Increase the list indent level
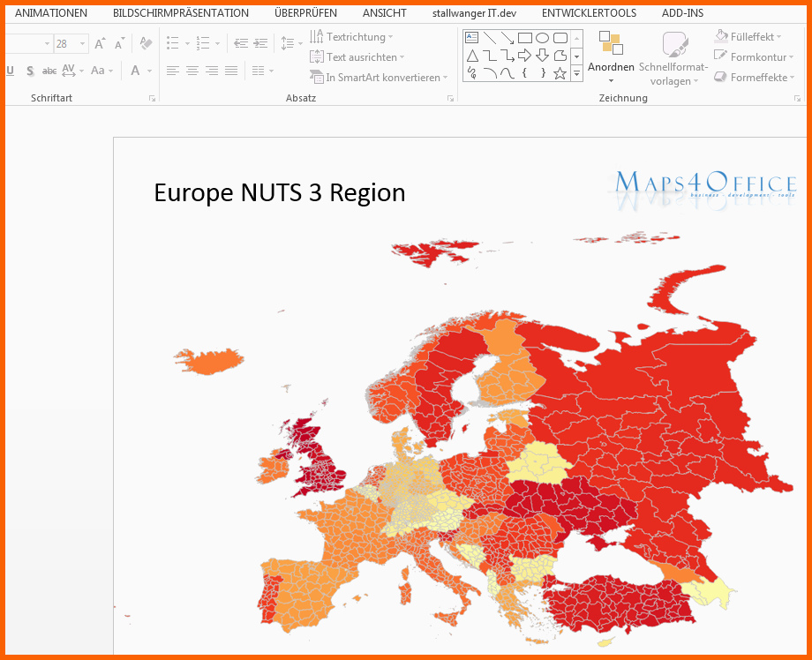This screenshot has width=812, height=660. click(259, 43)
